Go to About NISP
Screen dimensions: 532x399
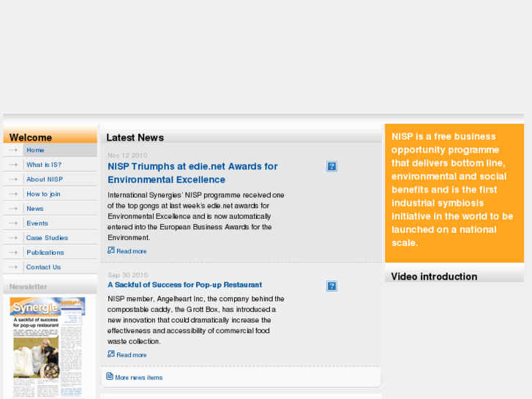[45, 179]
